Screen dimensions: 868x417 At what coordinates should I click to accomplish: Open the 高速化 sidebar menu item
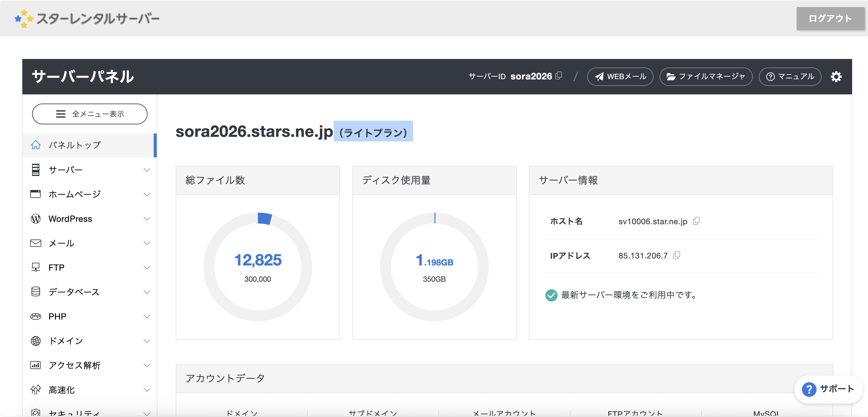[x=62, y=390]
